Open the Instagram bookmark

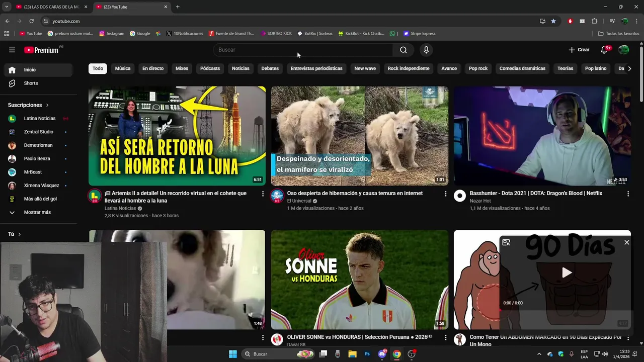click(x=112, y=34)
